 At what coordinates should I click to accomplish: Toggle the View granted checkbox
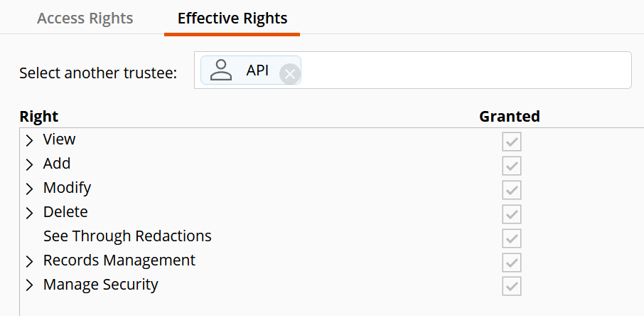pyautogui.click(x=511, y=142)
